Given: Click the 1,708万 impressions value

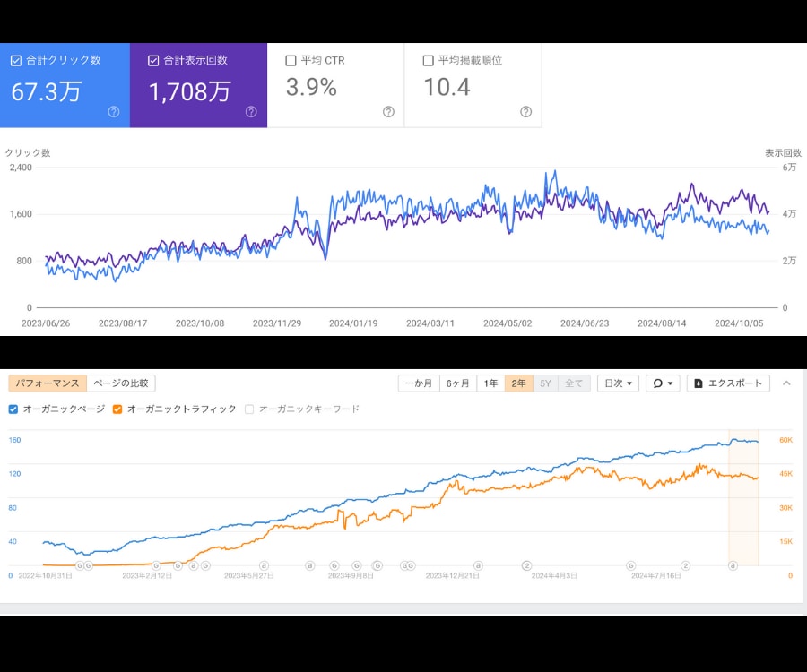Looking at the screenshot, I should coord(189,92).
